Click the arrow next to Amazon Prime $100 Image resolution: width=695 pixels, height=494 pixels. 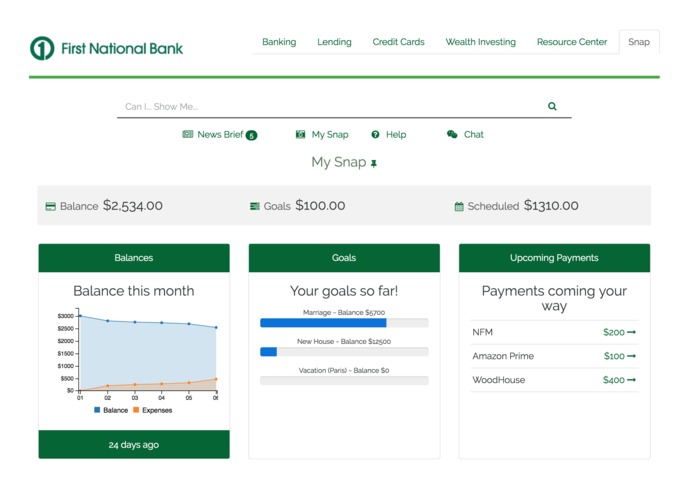click(632, 356)
